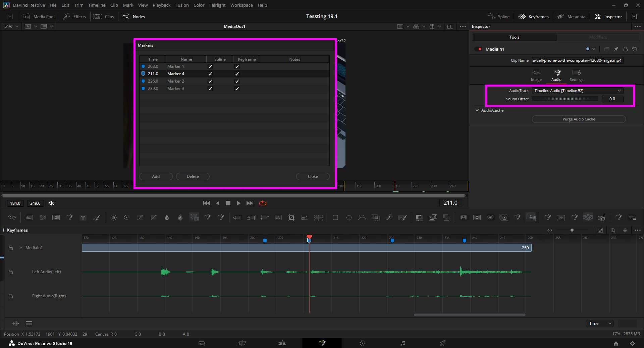Switch to the Tools tab in Inspector
This screenshot has height=348, width=644.
click(514, 37)
